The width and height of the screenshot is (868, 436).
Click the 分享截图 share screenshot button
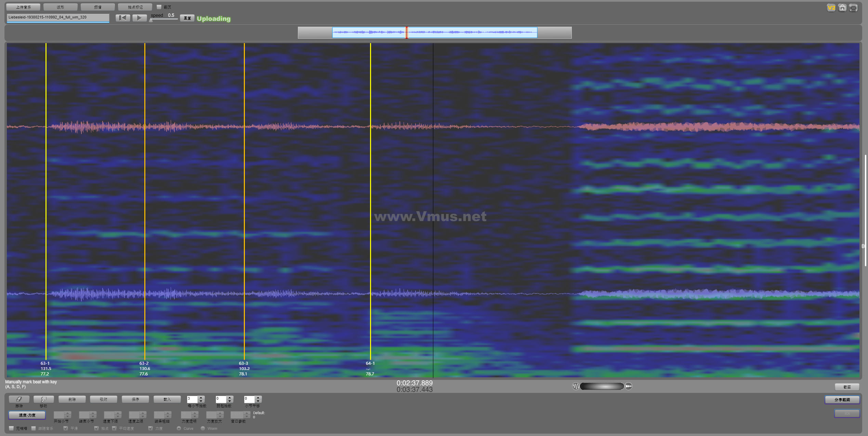[x=842, y=399]
